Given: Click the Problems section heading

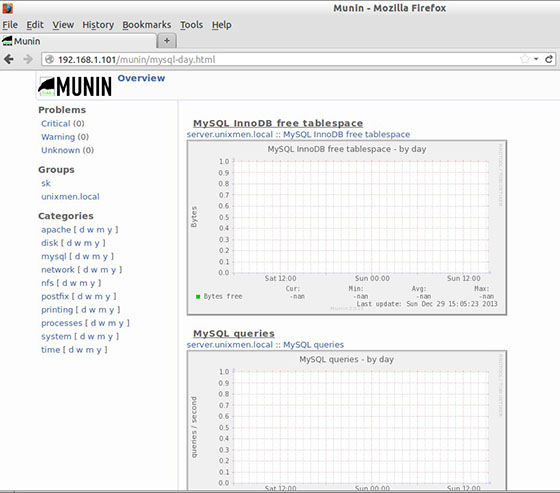Looking at the screenshot, I should (62, 110).
